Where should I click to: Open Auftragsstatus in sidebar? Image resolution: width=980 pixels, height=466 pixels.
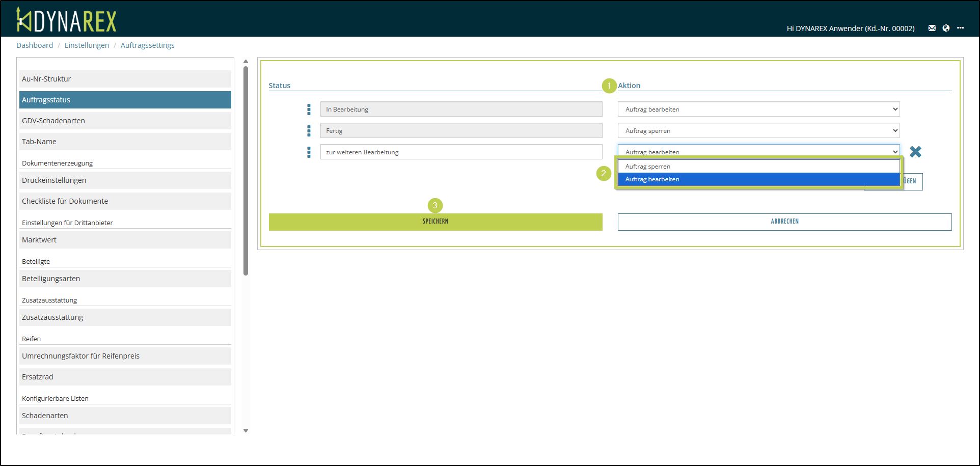pos(125,100)
